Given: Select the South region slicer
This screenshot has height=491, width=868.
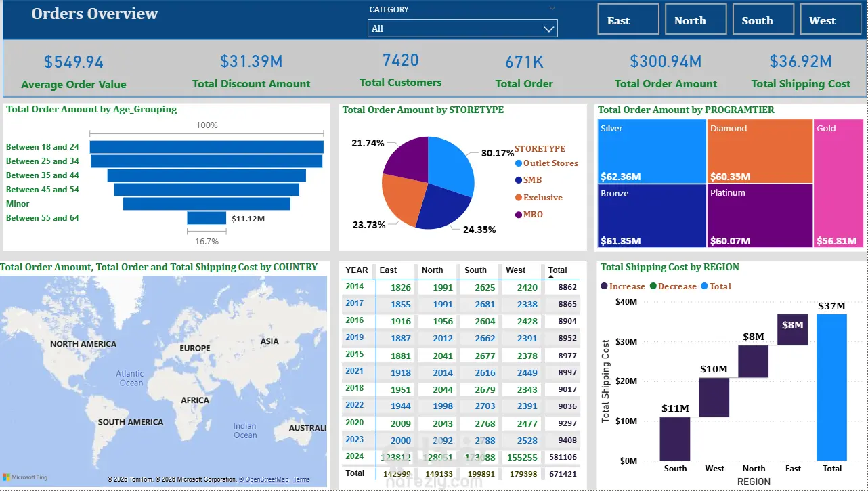Looking at the screenshot, I should tap(764, 19).
